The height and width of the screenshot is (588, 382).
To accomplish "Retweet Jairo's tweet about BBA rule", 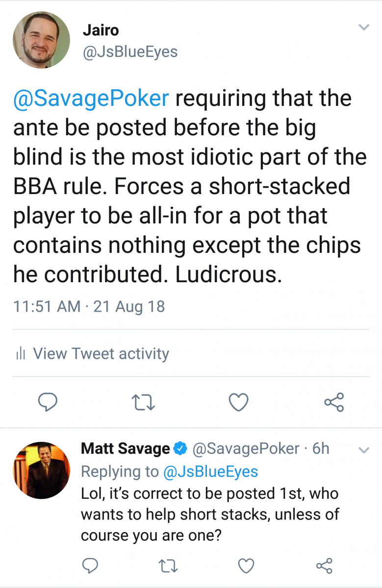I will (144, 402).
